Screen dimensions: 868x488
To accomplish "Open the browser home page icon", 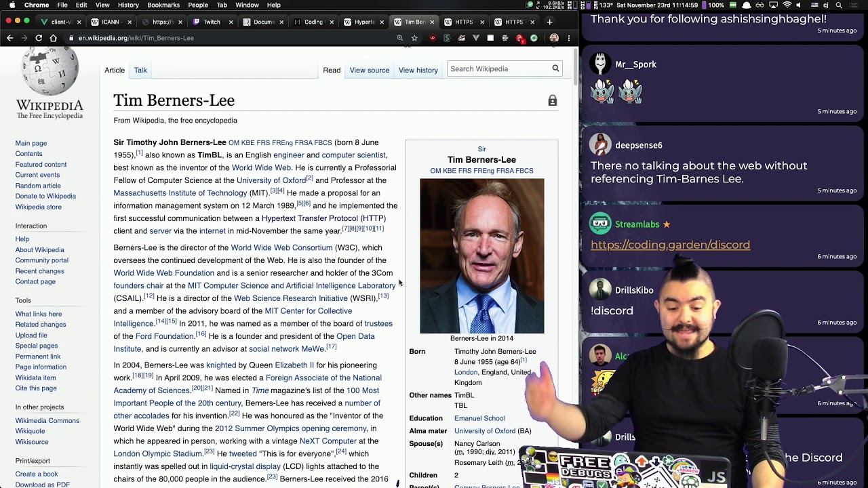I will pyautogui.click(x=53, y=38).
